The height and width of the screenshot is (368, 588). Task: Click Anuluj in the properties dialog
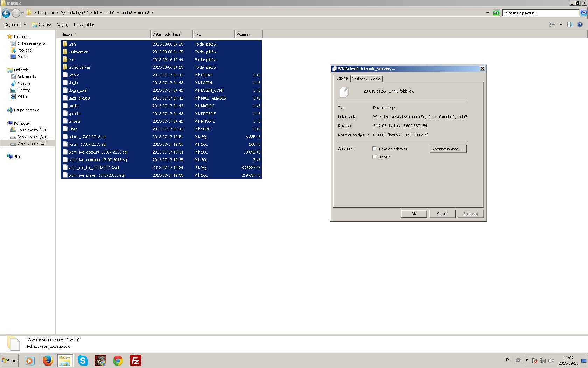point(442,214)
